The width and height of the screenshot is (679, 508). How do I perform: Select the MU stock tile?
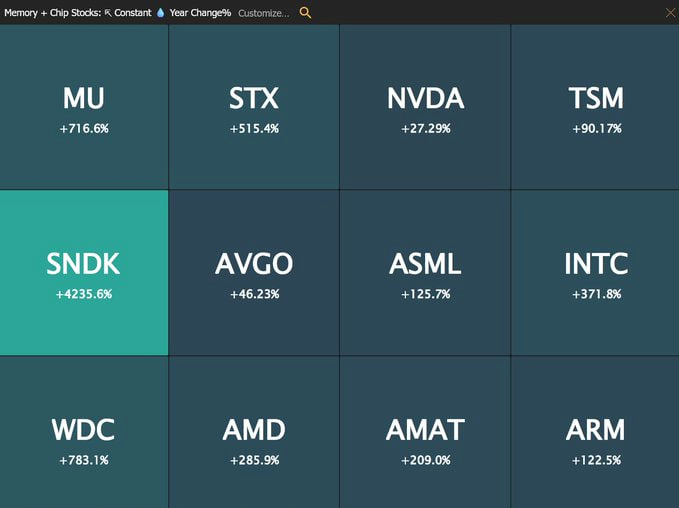84,107
